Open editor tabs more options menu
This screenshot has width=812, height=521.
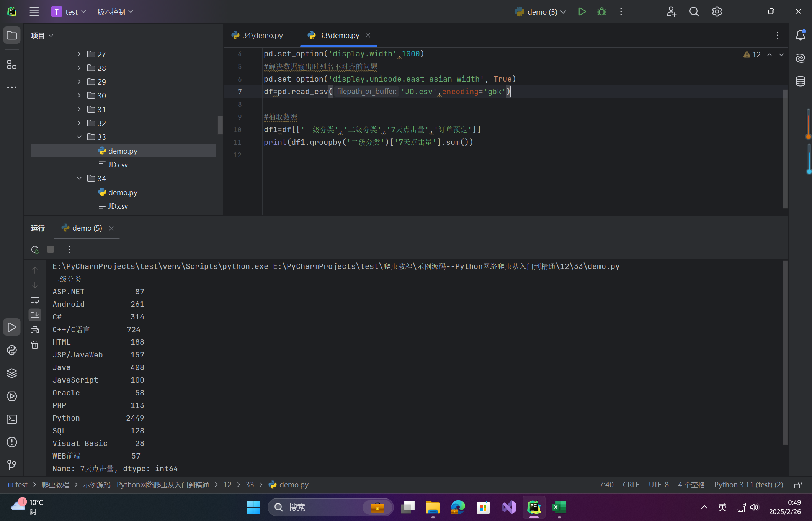pyautogui.click(x=777, y=35)
